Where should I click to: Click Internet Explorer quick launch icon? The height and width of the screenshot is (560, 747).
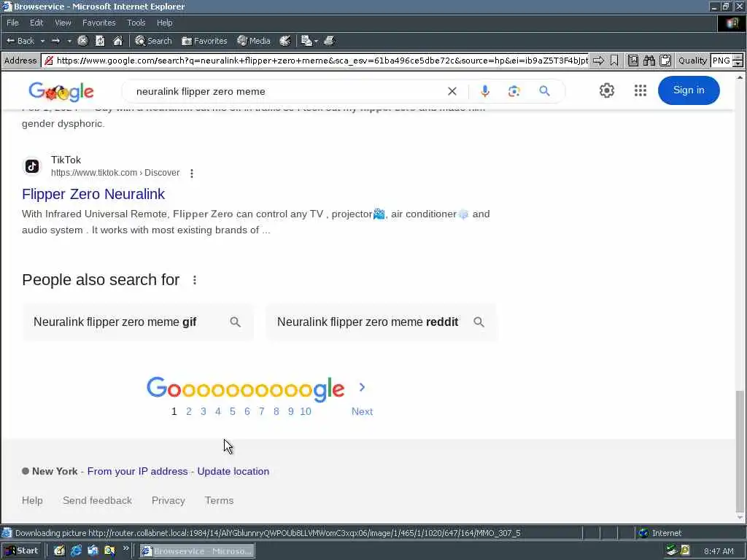76,551
